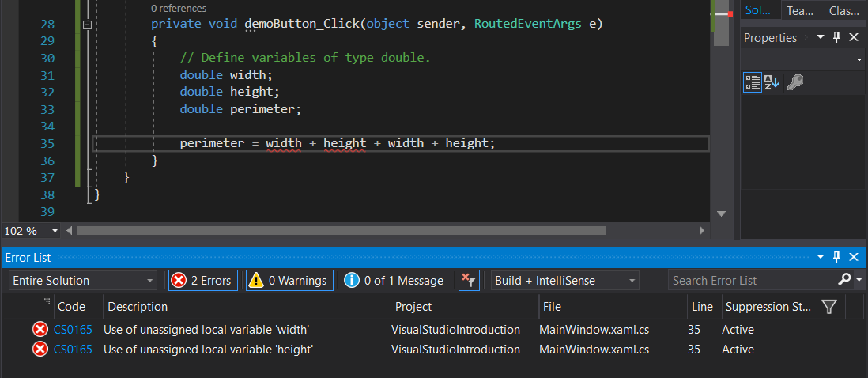Click the filter funnel in Suppression State column
The height and width of the screenshot is (378, 868).
[828, 307]
